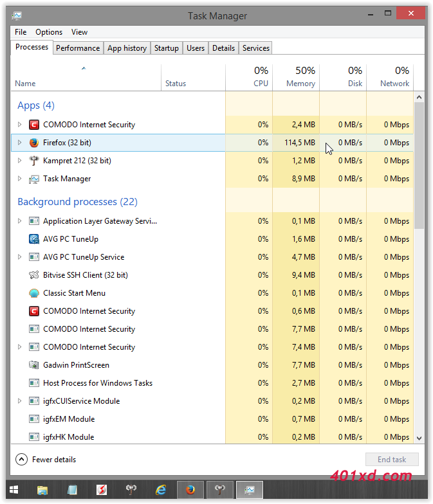This screenshot has height=504, width=433.
Task: Click the notepad icon on the taskbar
Action: (72, 490)
